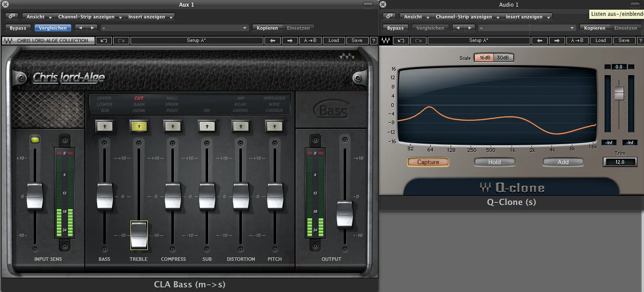Open settings preset dropdown in Aux 1

pos(174,28)
